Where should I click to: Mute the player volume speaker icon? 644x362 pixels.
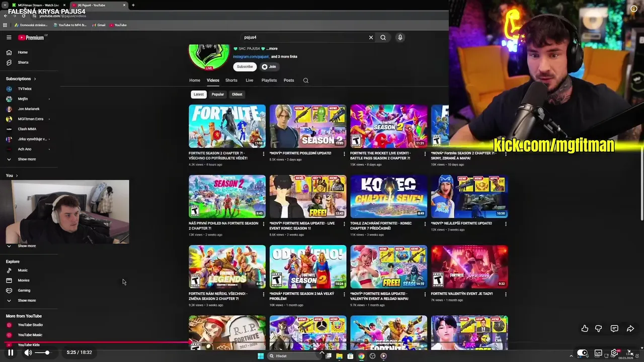(x=28, y=352)
